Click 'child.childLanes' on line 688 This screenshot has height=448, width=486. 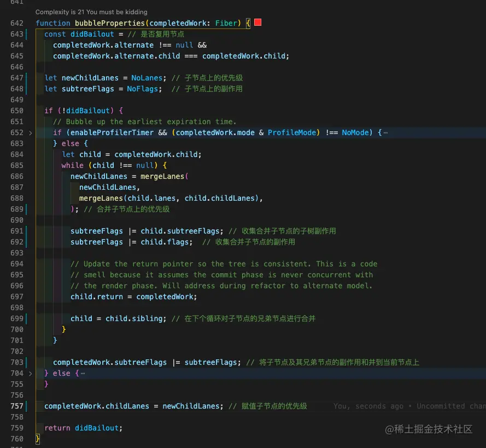[x=220, y=198]
